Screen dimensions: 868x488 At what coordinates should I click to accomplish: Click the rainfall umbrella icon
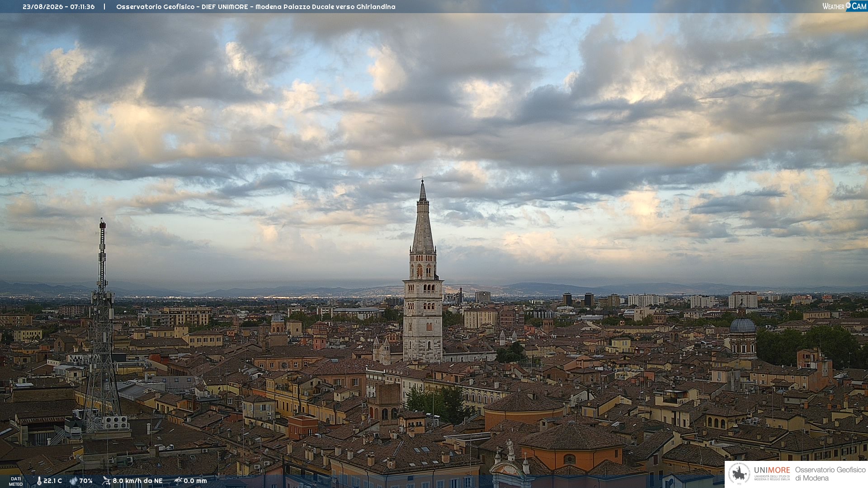coord(178,481)
